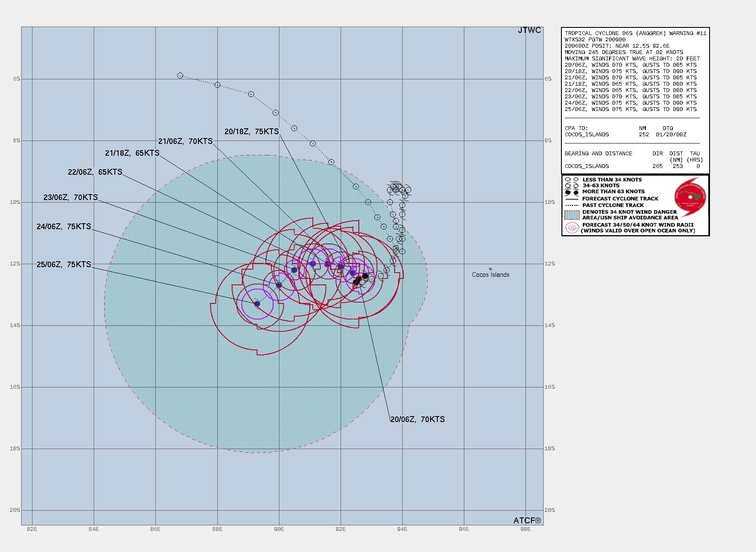The width and height of the screenshot is (756, 552).
Task: Click the Cocos Islands marker dot on the map
Action: pyautogui.click(x=490, y=269)
